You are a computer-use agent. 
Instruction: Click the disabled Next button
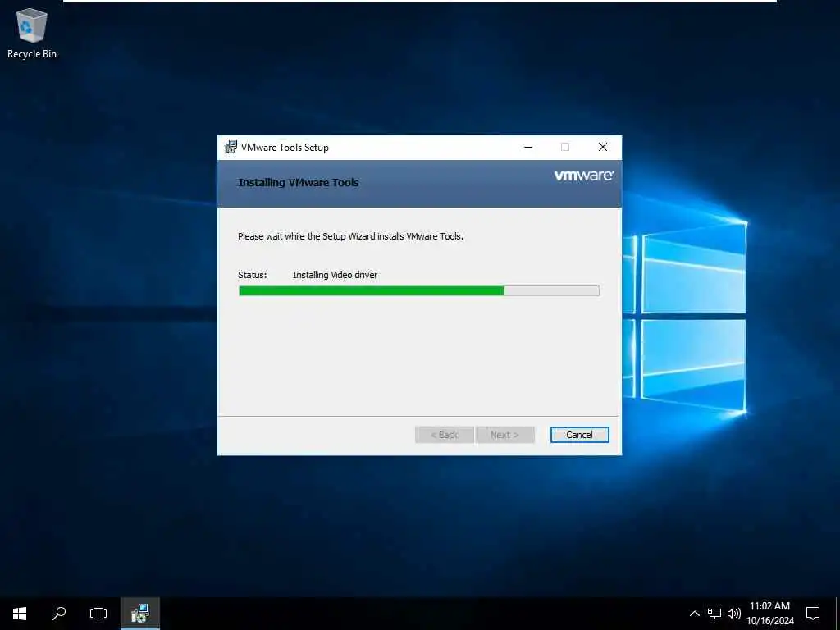pyautogui.click(x=504, y=435)
